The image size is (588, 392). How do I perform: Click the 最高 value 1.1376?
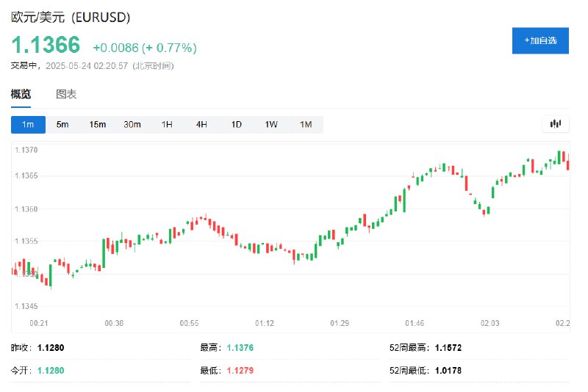[x=240, y=348]
